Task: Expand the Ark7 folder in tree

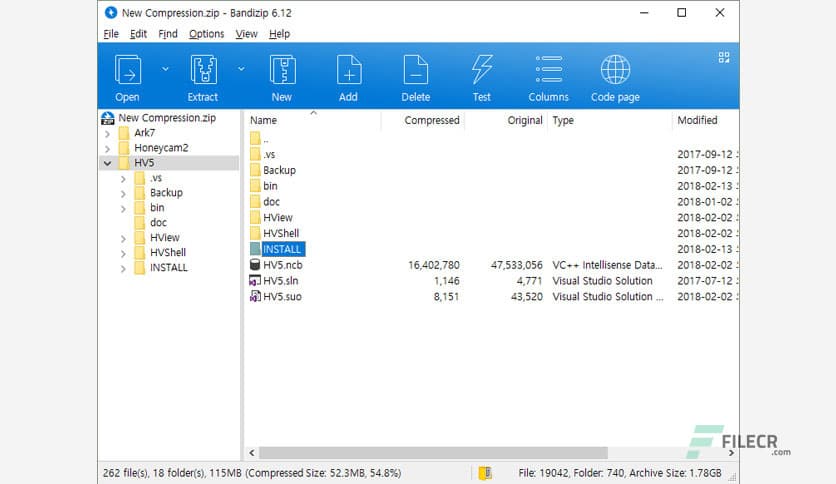Action: (108, 134)
